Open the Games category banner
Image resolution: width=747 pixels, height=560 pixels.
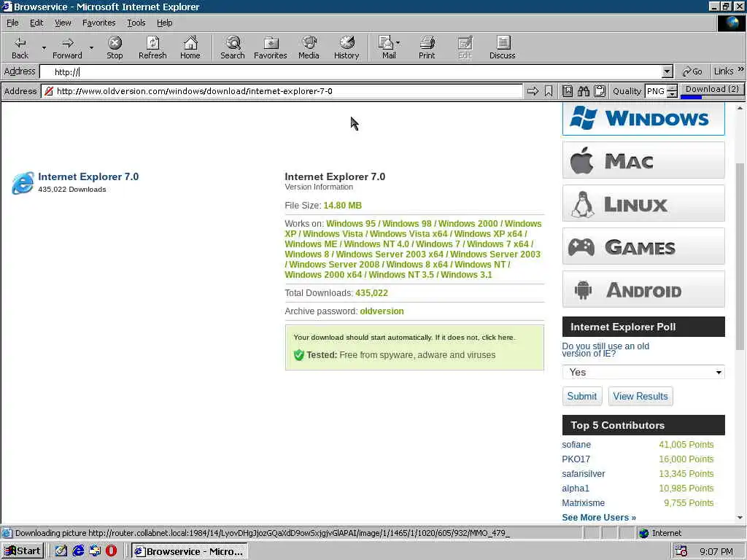(x=643, y=246)
